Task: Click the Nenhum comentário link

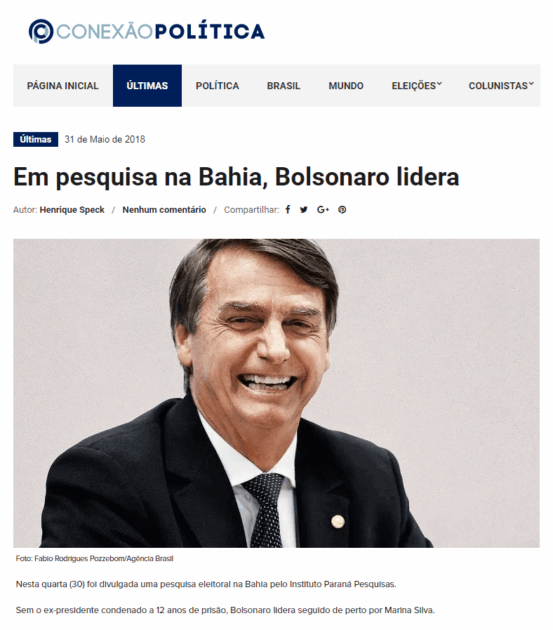Action: (164, 210)
